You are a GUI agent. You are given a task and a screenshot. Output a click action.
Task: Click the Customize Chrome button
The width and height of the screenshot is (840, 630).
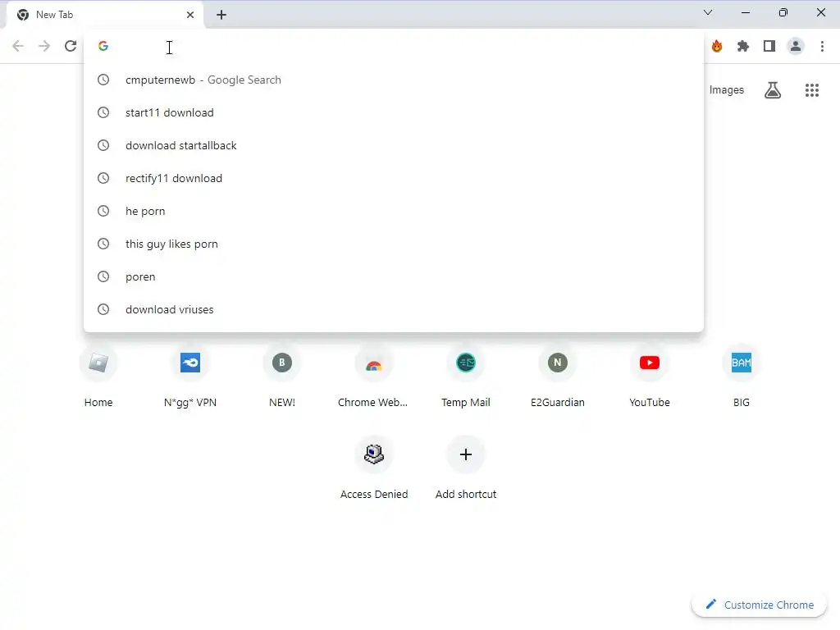click(x=760, y=605)
